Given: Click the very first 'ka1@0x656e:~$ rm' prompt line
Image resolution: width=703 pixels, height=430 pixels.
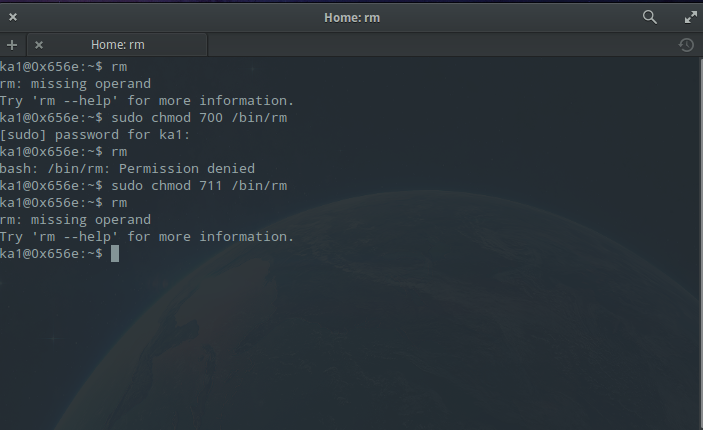Looking at the screenshot, I should point(63,67).
